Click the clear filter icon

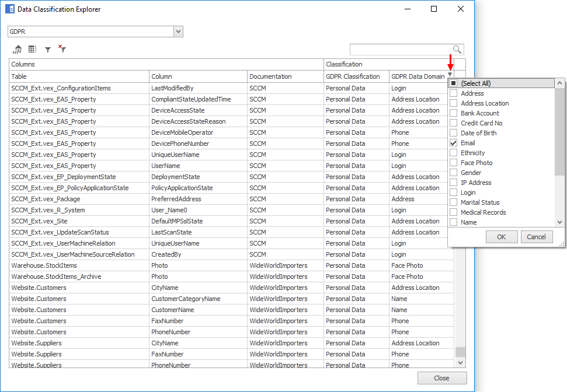point(62,50)
